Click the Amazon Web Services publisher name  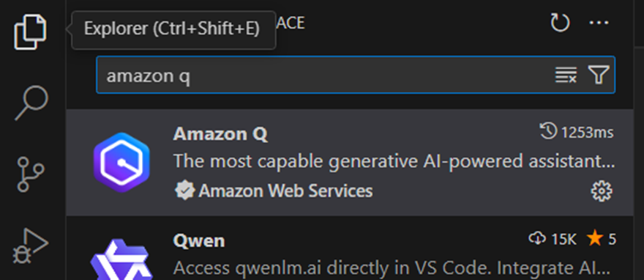point(285,191)
